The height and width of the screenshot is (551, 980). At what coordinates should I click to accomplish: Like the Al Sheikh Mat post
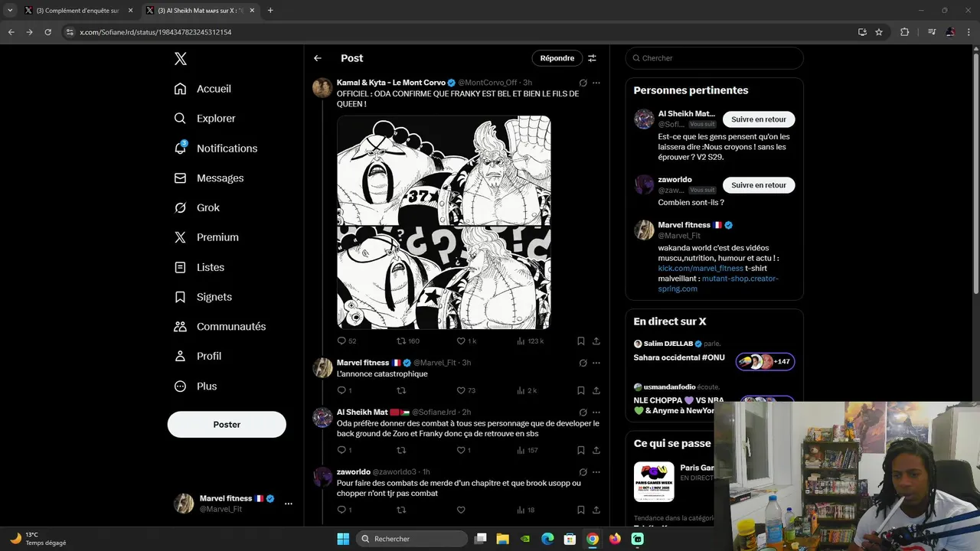coord(463,450)
